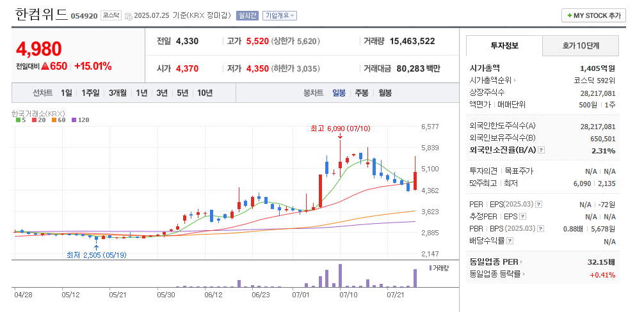Select the 10년 line chart period
Viewport: 644px width, 312px height.
[205, 93]
